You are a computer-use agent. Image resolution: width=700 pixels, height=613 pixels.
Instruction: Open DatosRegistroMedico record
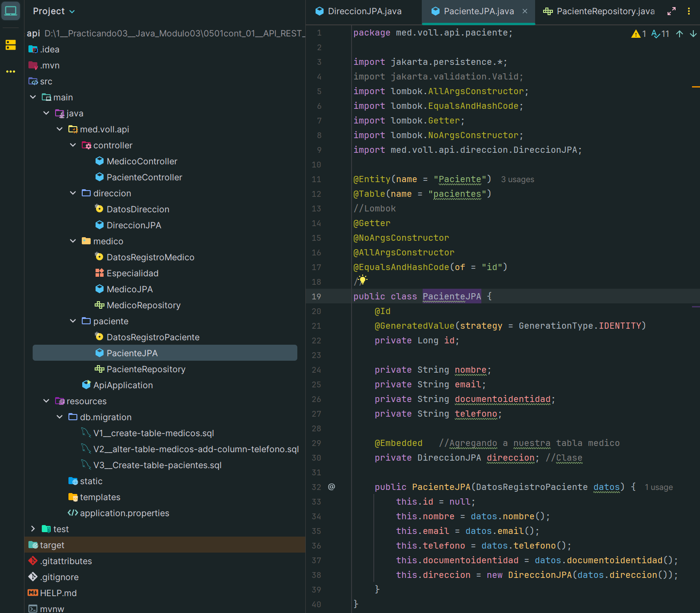145,257
